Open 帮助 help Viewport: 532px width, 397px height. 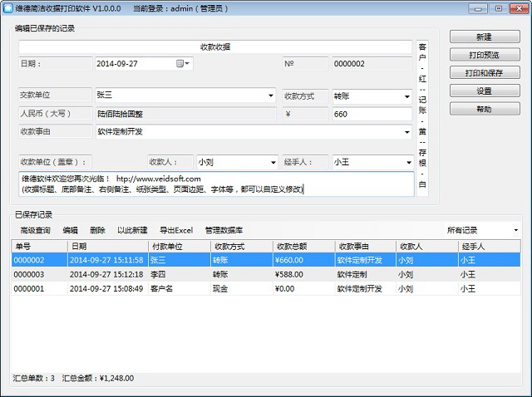484,109
